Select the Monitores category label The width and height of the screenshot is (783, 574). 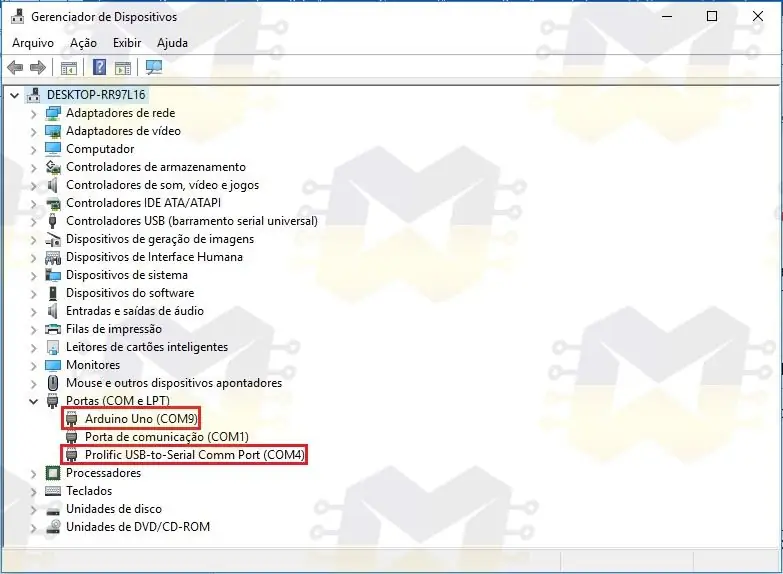point(93,365)
